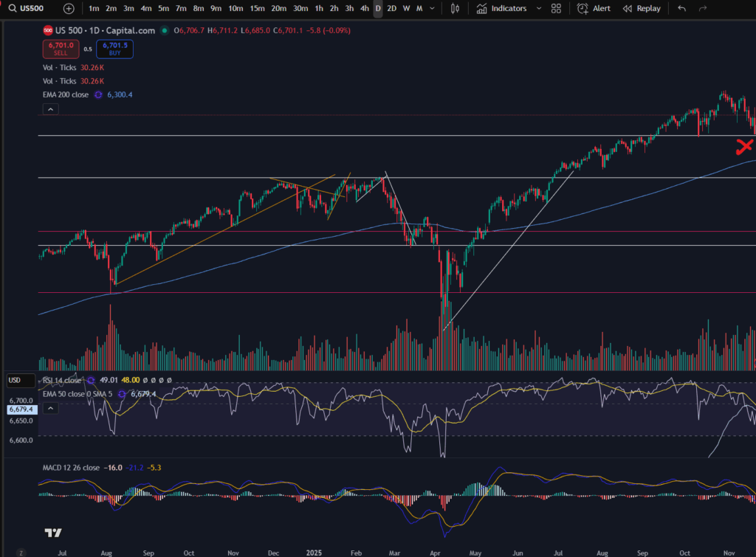Collapse the RSI pane legend arrow
This screenshot has width=756, height=557.
(51, 409)
